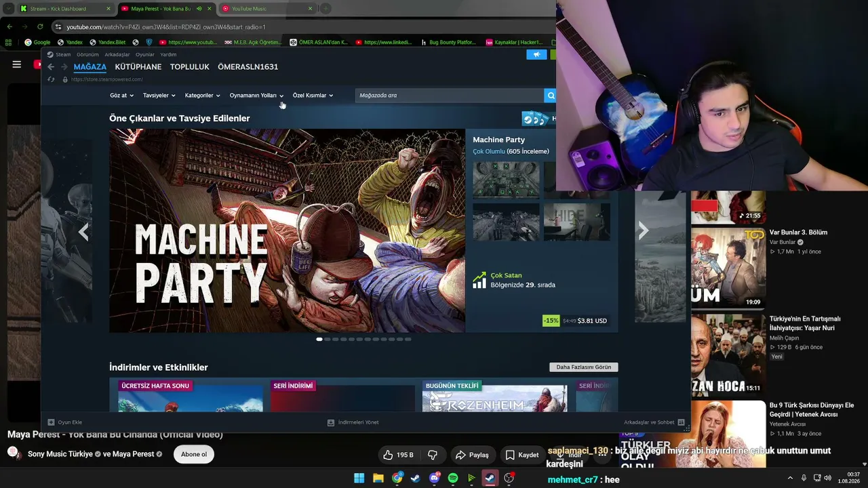
Task: Open Steam announcements megaphone button
Action: 536,54
